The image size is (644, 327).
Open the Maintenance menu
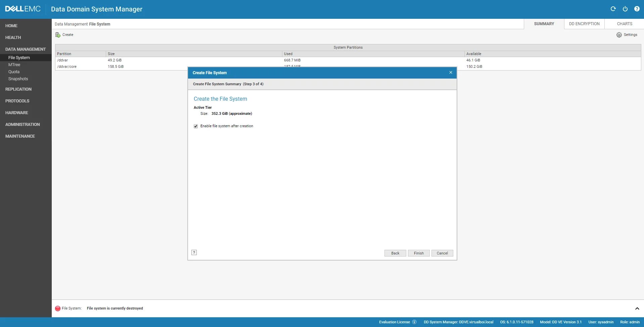tap(20, 136)
